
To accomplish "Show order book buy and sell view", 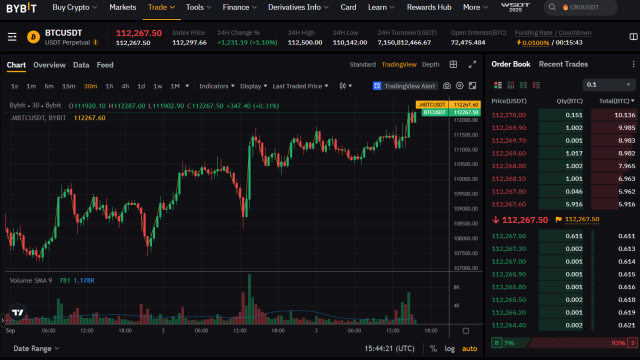I will [498, 85].
